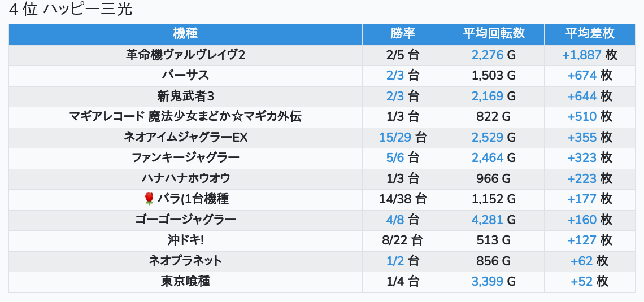644x302 pixels.
Task: Click the rose emoji icon beside バラ
Action: pyautogui.click(x=149, y=199)
